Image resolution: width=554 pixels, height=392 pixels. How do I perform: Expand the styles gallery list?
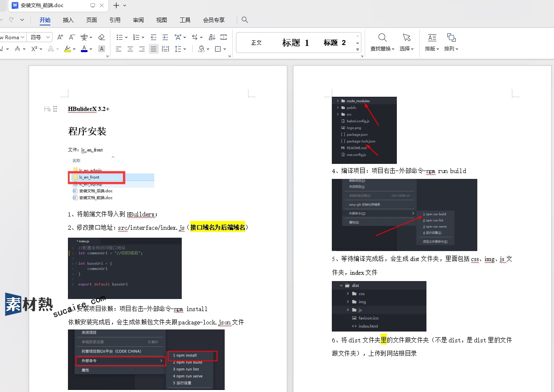pos(358,49)
